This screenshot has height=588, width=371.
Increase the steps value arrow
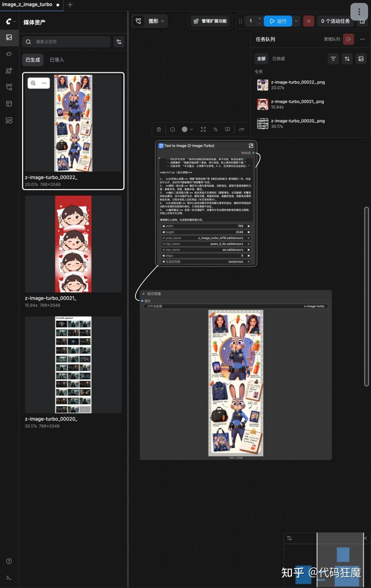tap(249, 256)
